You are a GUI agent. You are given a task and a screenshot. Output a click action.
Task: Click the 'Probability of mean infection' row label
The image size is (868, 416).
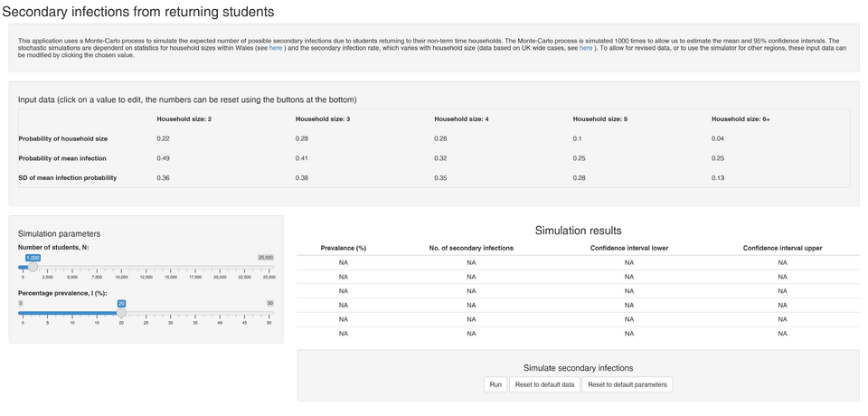pyautogui.click(x=62, y=158)
